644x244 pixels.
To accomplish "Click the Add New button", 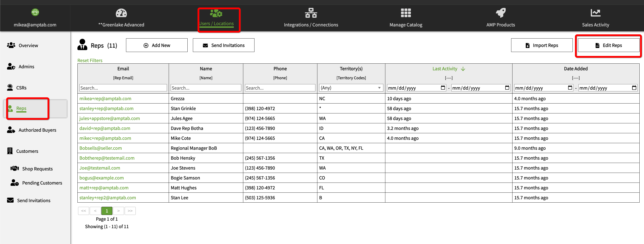I will (157, 45).
